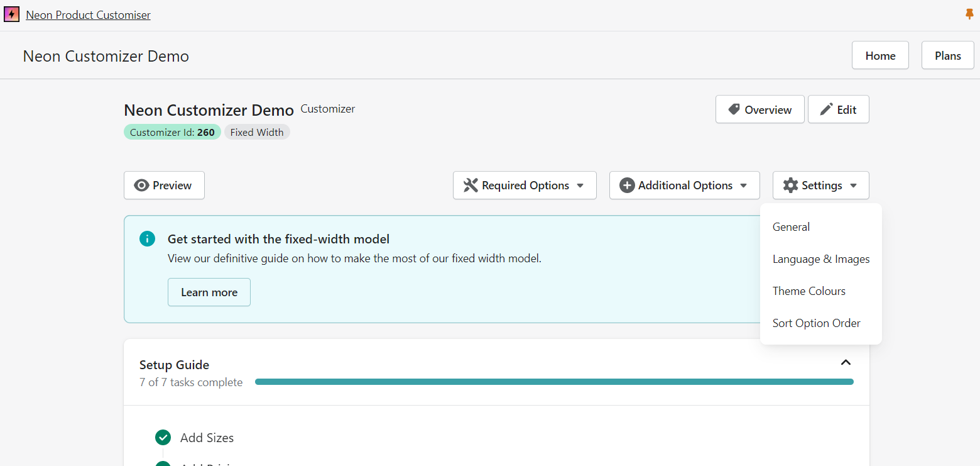Click the Add Sizes green checkmark
Viewport: 980px width, 466px height.
click(163, 438)
